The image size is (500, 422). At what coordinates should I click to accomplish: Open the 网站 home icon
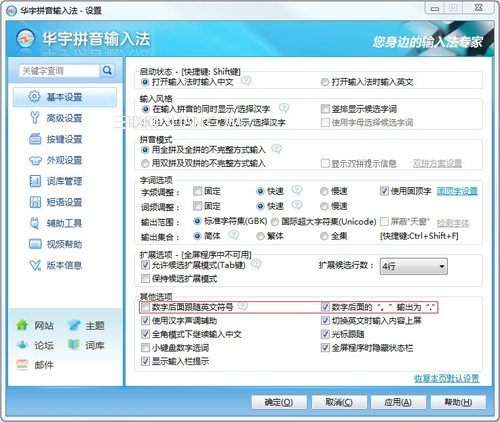click(x=22, y=325)
